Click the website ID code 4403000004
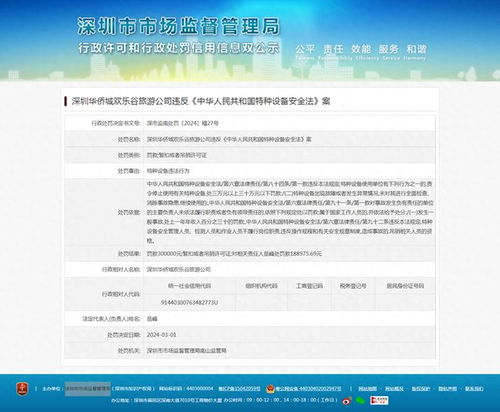This screenshot has width=500, height=412. click(200, 389)
